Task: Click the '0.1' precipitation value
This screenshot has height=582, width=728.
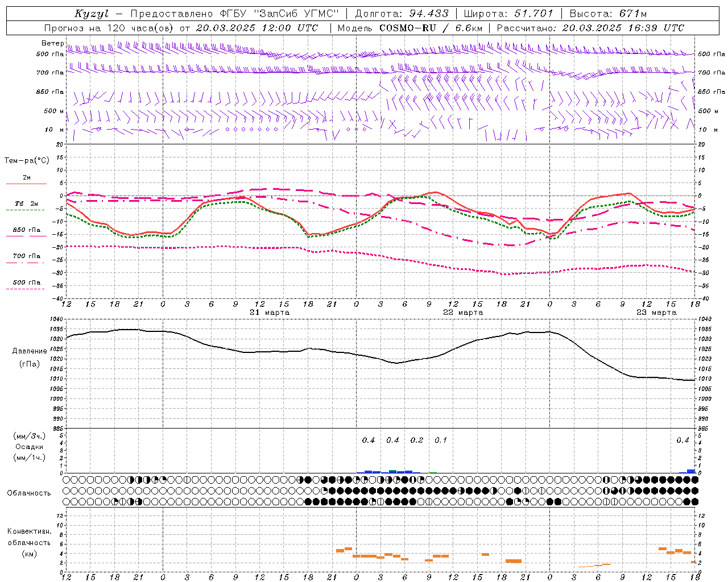Action: [441, 440]
